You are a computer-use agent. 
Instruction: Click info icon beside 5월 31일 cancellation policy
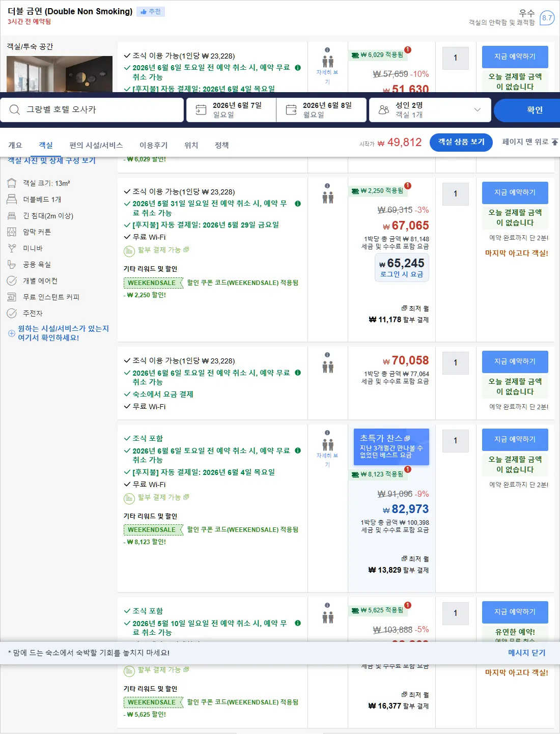(298, 204)
